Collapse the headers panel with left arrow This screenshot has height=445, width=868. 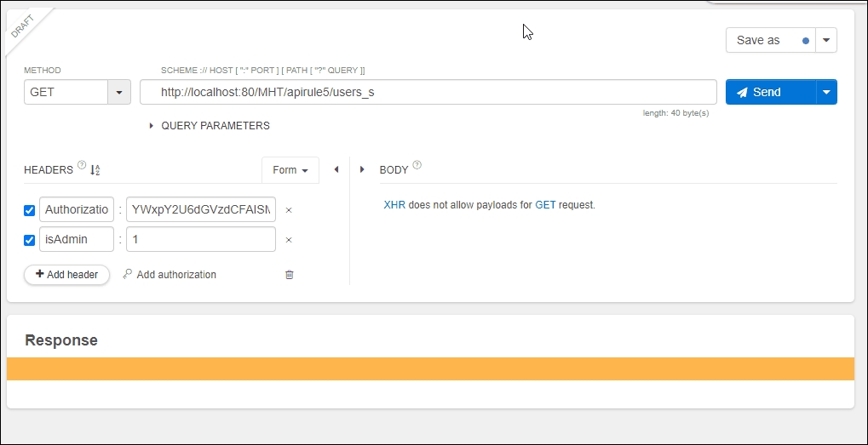pyautogui.click(x=336, y=170)
